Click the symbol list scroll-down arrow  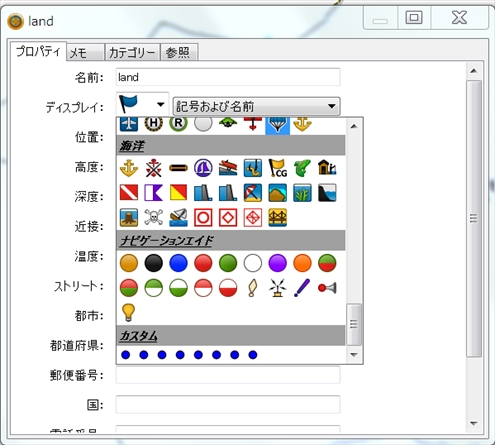[x=354, y=355]
